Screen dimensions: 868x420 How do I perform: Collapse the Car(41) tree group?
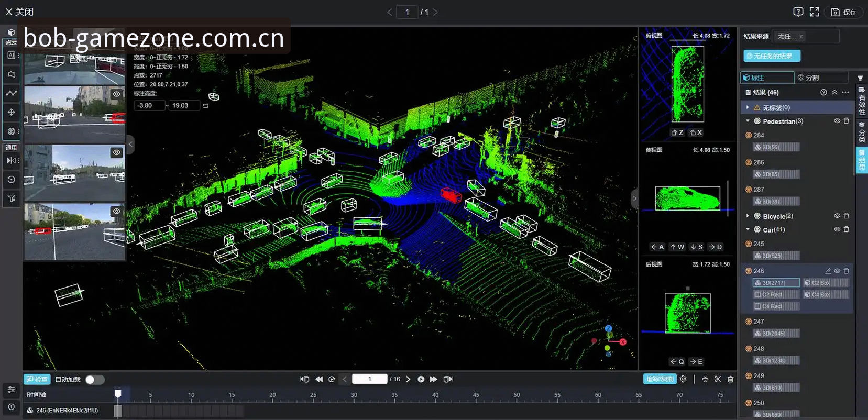[748, 229]
